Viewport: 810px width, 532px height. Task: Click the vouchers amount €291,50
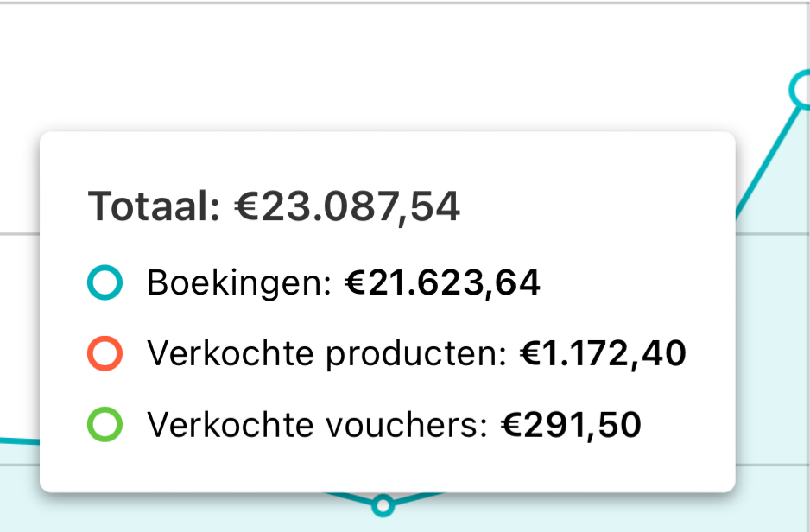(571, 425)
